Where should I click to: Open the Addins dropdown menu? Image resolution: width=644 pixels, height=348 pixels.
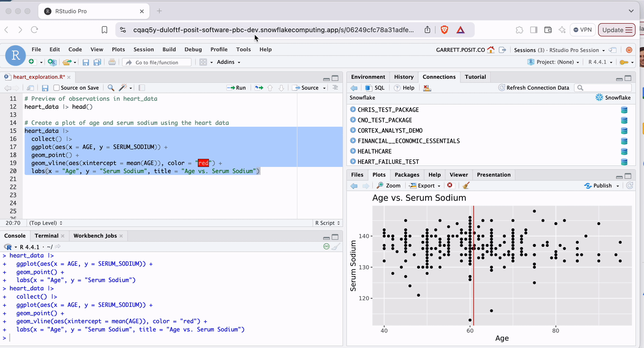click(228, 62)
